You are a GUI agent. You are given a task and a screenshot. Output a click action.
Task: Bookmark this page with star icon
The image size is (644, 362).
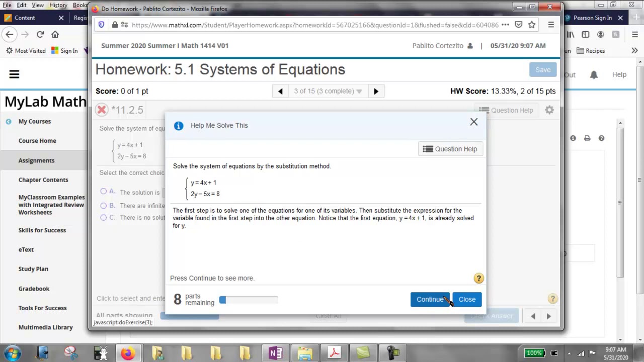pyautogui.click(x=532, y=25)
